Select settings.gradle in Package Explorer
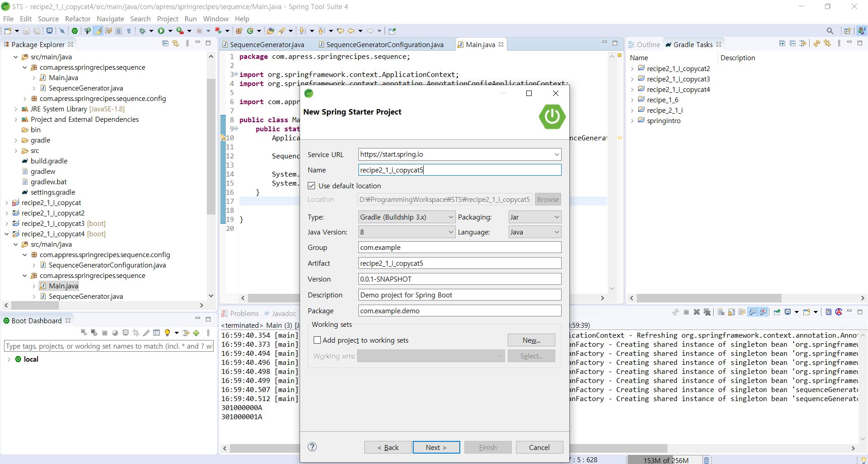The height and width of the screenshot is (464, 868). [52, 192]
